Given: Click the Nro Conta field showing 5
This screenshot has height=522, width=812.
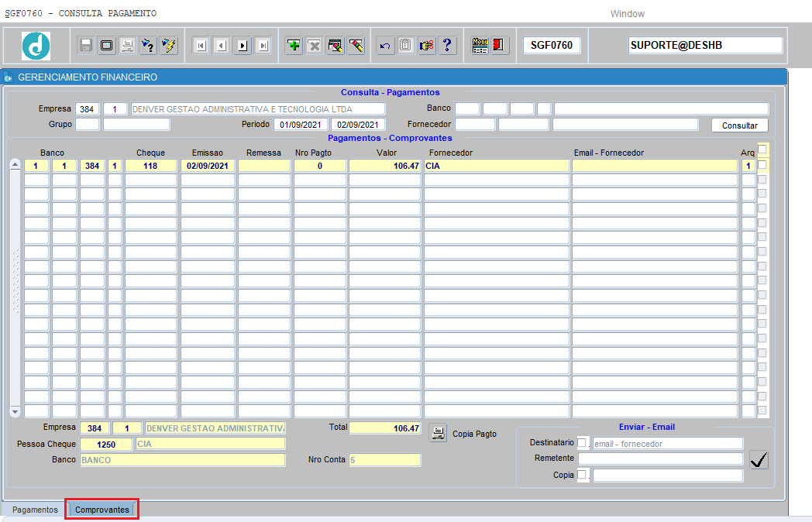Looking at the screenshot, I should (x=385, y=460).
